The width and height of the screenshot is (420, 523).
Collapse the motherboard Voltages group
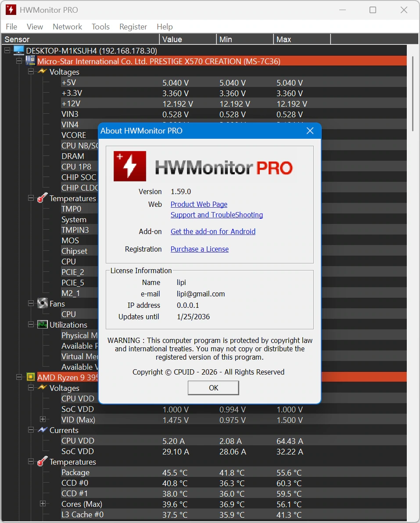click(x=31, y=72)
